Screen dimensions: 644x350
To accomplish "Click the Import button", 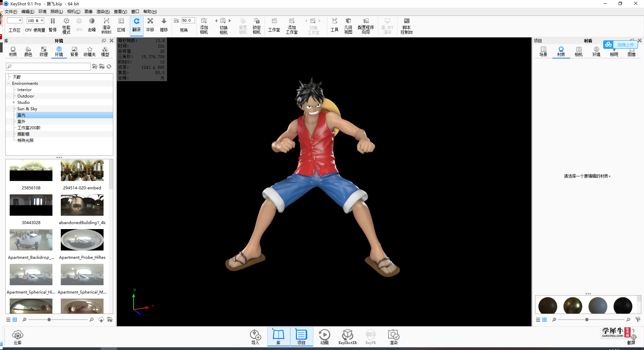I will (255, 337).
